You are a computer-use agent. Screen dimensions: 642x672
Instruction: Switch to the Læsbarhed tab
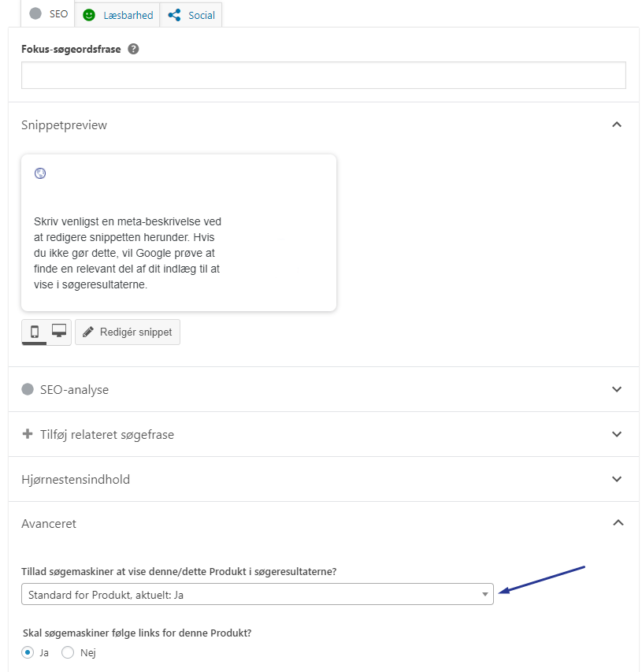(x=118, y=15)
